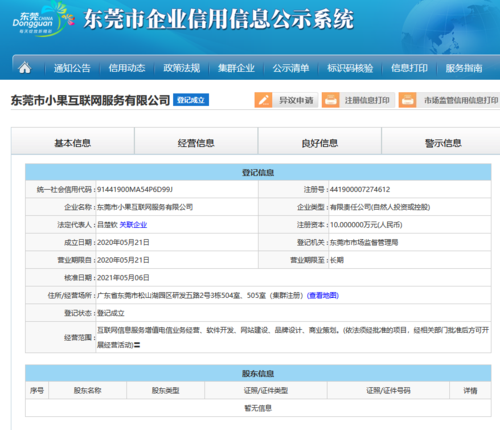Click the printer icon beside 注册信息打印
This screenshot has height=430, width=500.
pos(330,100)
